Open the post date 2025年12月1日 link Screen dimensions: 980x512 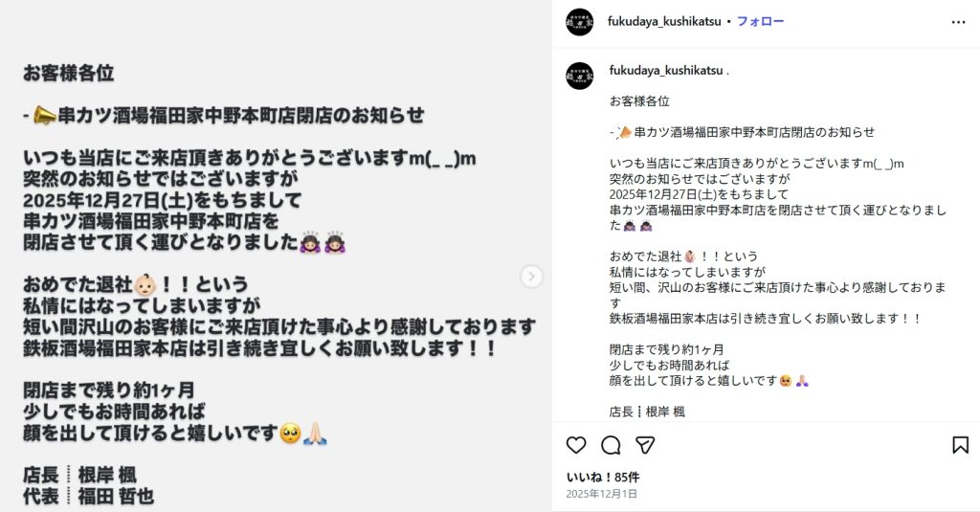point(601,494)
